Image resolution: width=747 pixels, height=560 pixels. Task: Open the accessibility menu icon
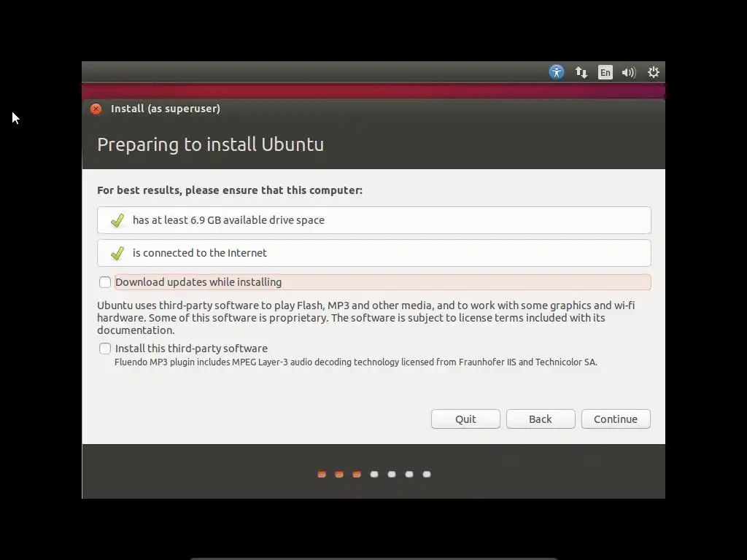pos(557,72)
